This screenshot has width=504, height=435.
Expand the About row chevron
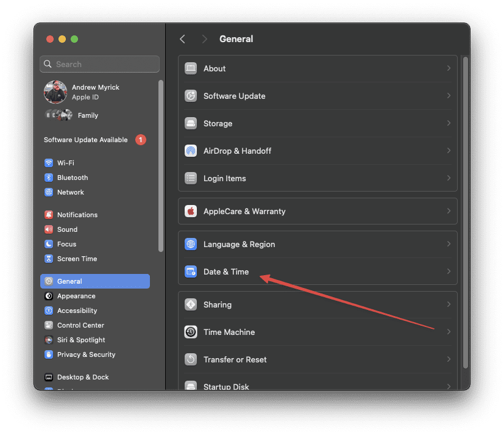pos(449,68)
